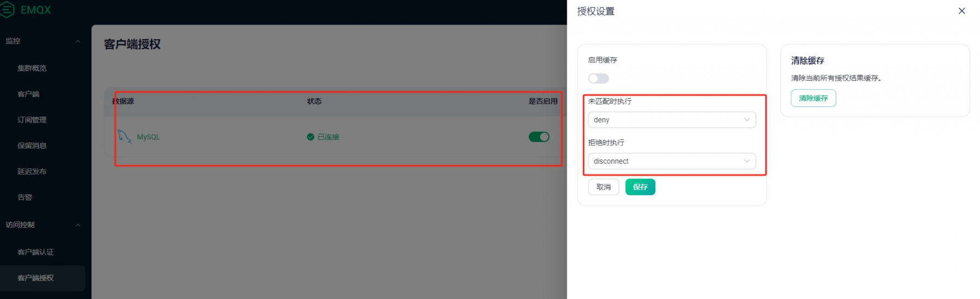This screenshot has height=299, width=980.
Task: Go to 客户端 menu item
Action: click(28, 94)
